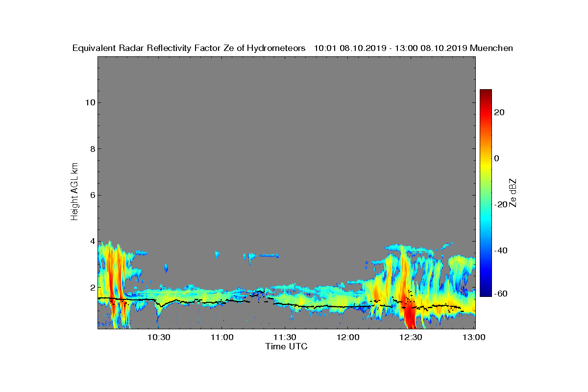The height and width of the screenshot is (392, 588).
Task: Click the 'Time UTC' axis label
Action: pos(287,346)
